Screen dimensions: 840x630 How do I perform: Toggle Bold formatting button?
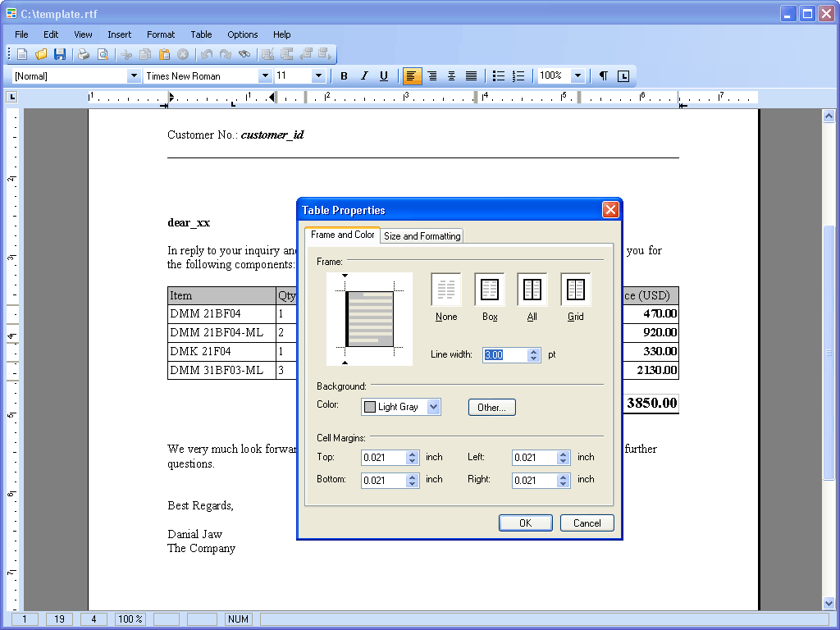tap(344, 76)
